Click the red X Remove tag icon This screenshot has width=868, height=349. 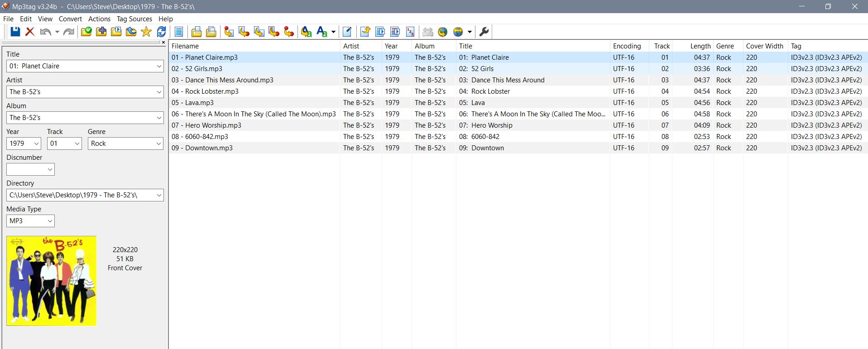(x=30, y=32)
